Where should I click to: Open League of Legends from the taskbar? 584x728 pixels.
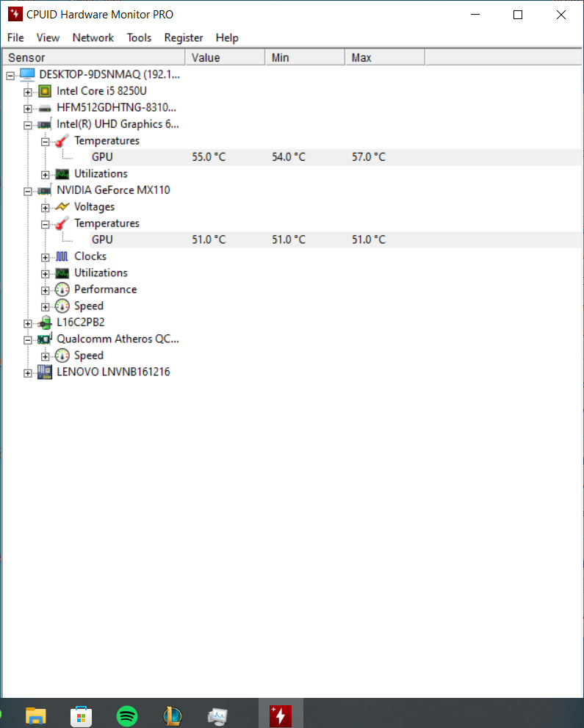(x=172, y=716)
